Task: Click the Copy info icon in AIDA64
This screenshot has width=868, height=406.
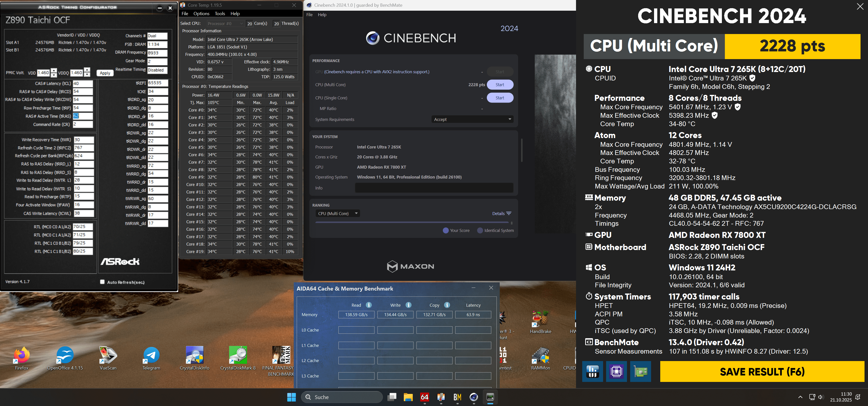Action: click(x=447, y=305)
